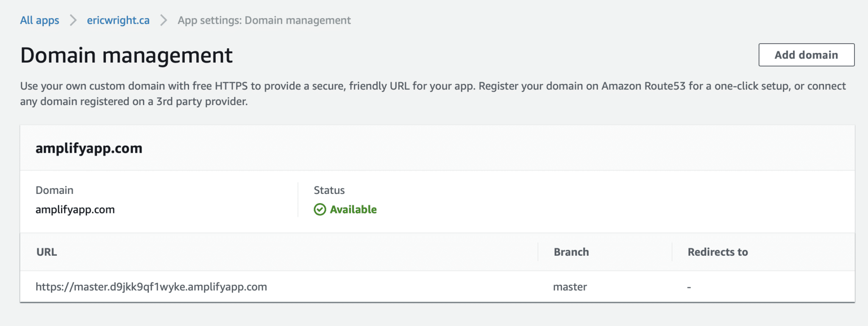Click the Available status text

tap(353, 210)
